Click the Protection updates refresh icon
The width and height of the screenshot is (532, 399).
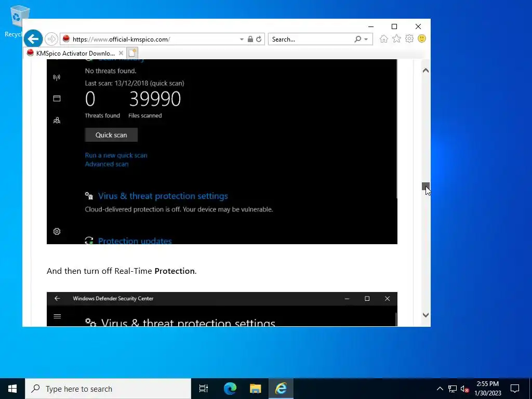tap(89, 240)
